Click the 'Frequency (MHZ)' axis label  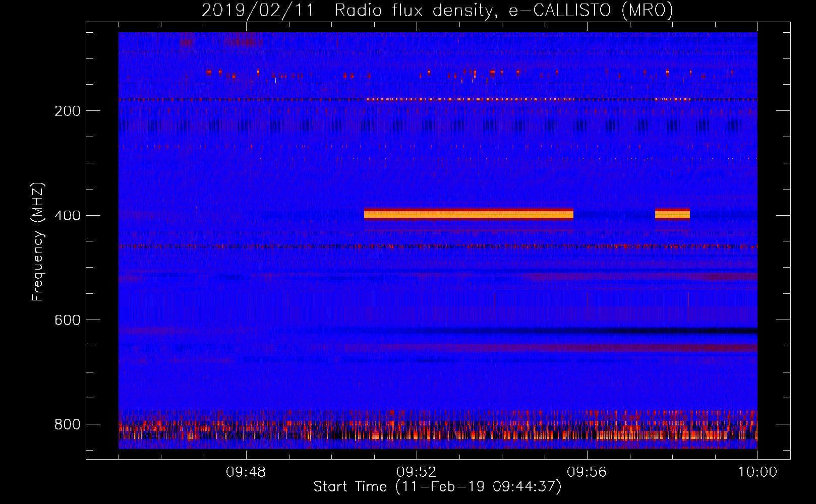pos(37,241)
